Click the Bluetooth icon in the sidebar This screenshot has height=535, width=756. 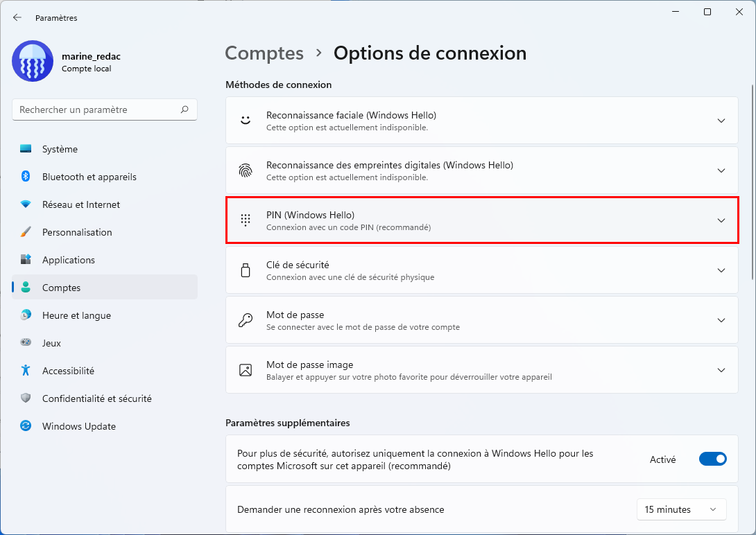26,177
